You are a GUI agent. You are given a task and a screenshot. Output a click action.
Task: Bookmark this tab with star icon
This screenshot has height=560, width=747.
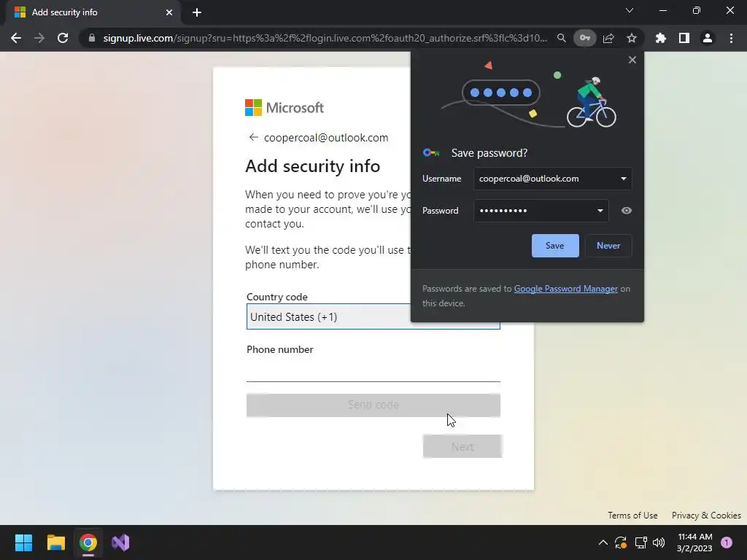coord(632,38)
